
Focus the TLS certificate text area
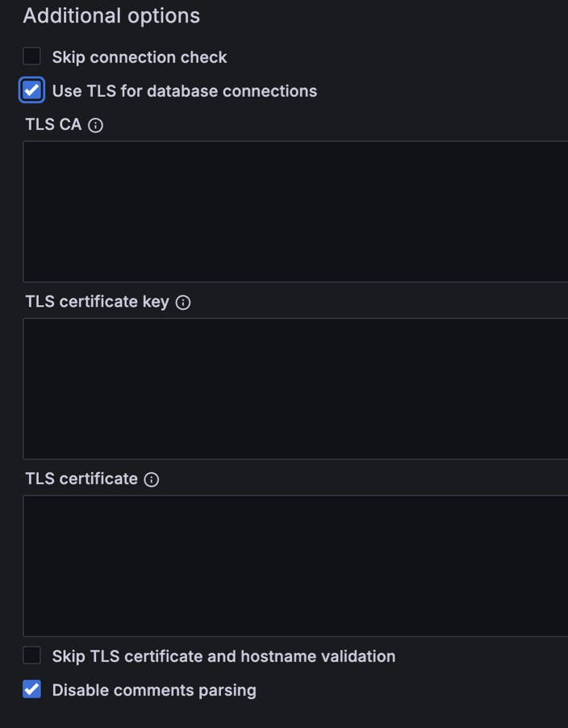[295, 566]
